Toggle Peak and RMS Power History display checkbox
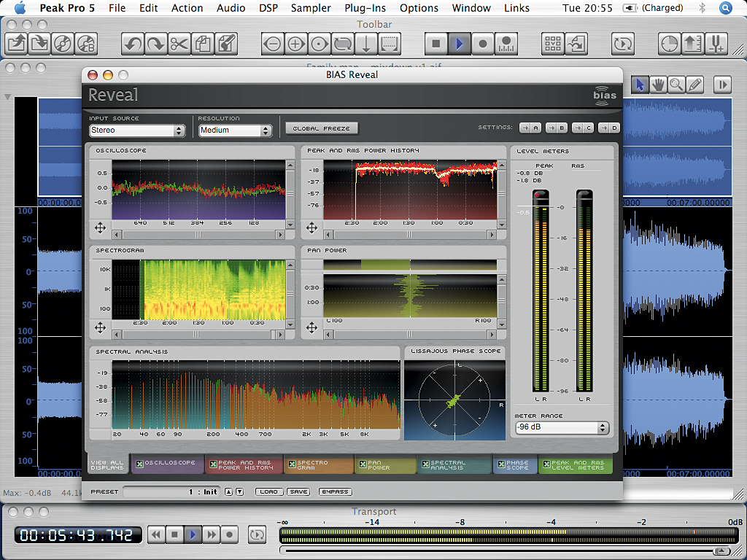Image resolution: width=747 pixels, height=560 pixels. (x=214, y=464)
